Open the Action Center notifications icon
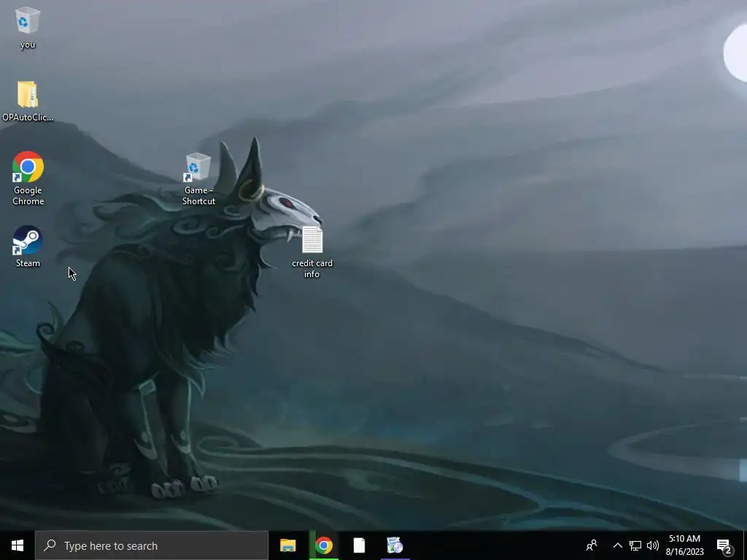This screenshot has height=560, width=747. point(724,546)
